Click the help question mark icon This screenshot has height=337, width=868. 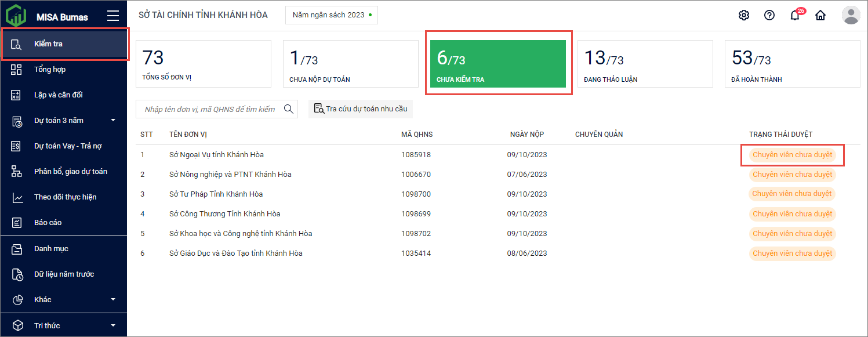pyautogui.click(x=769, y=16)
